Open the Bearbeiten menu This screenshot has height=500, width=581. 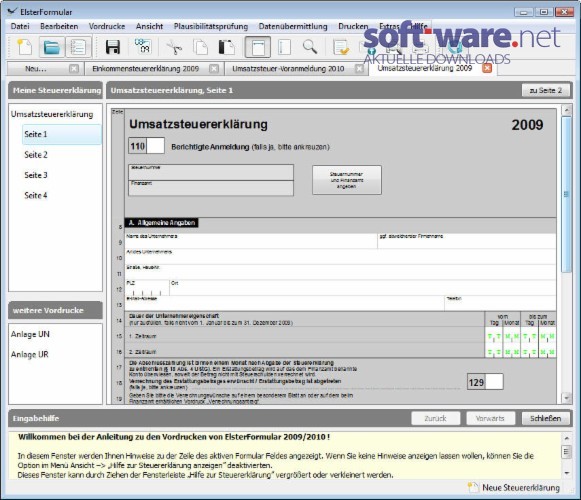pos(59,26)
